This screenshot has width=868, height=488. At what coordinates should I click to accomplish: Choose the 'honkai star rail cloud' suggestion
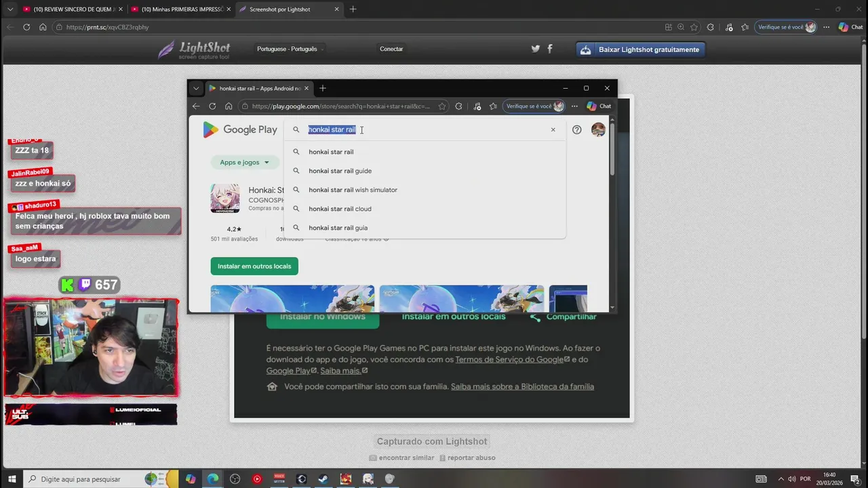click(425, 209)
